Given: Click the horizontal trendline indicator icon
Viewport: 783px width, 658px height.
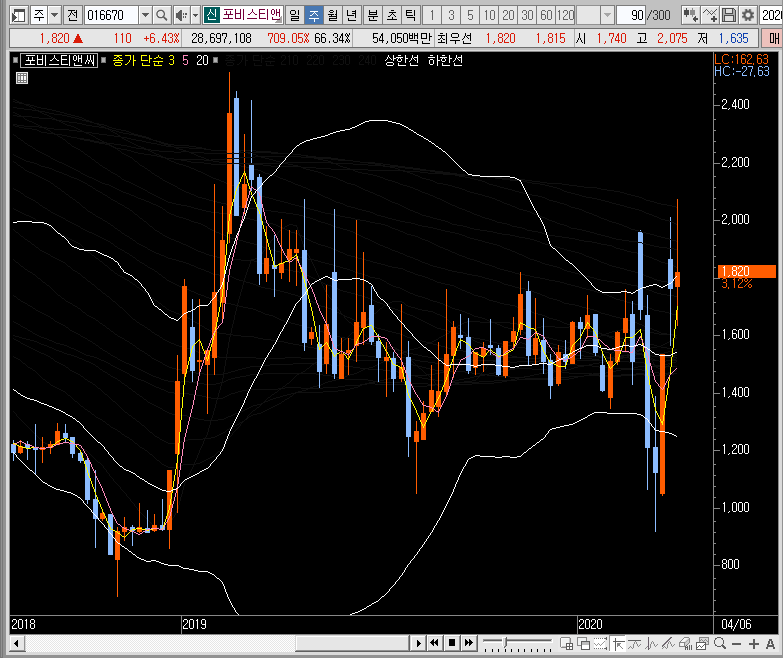Looking at the screenshot, I should pos(634,644).
